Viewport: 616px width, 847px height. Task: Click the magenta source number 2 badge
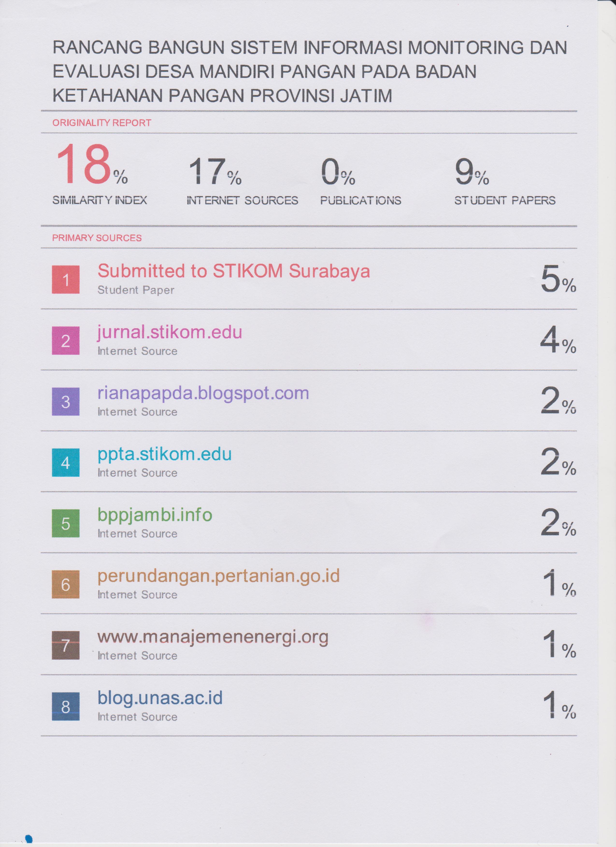click(66, 341)
